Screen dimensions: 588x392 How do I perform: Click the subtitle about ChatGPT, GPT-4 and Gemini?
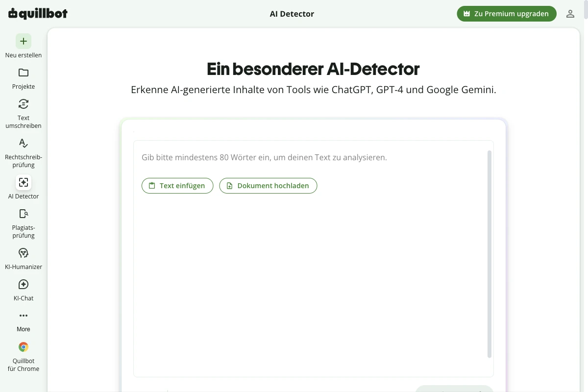pos(314,90)
